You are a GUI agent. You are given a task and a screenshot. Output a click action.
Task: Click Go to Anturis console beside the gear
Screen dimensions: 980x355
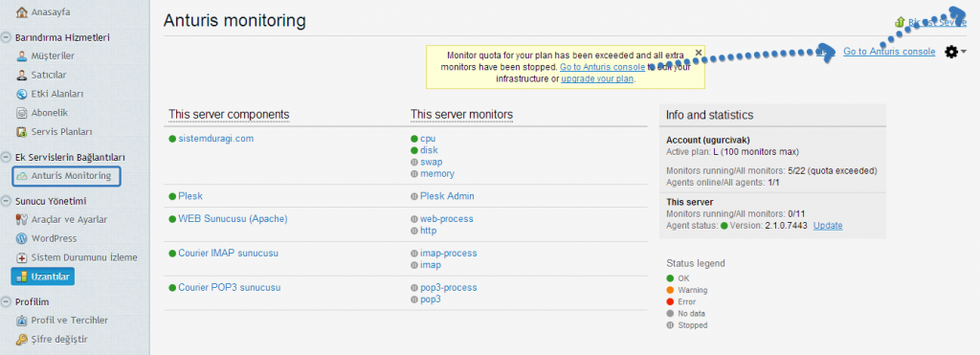tap(889, 52)
